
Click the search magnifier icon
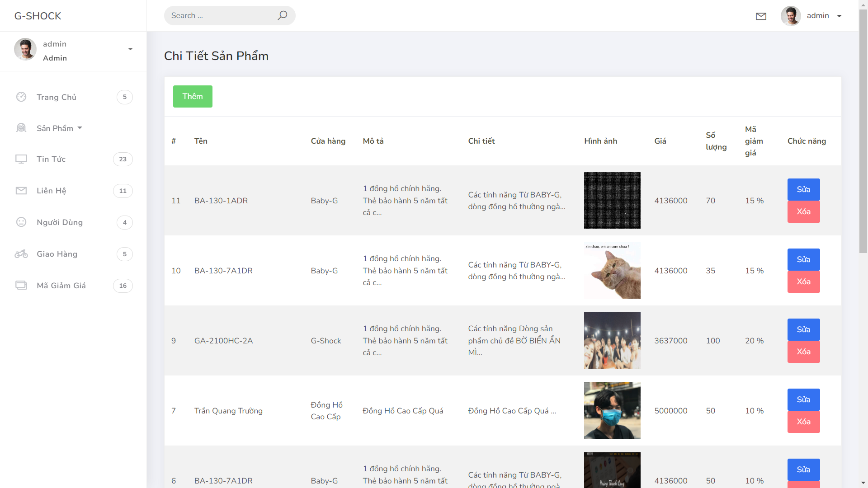[x=282, y=15]
